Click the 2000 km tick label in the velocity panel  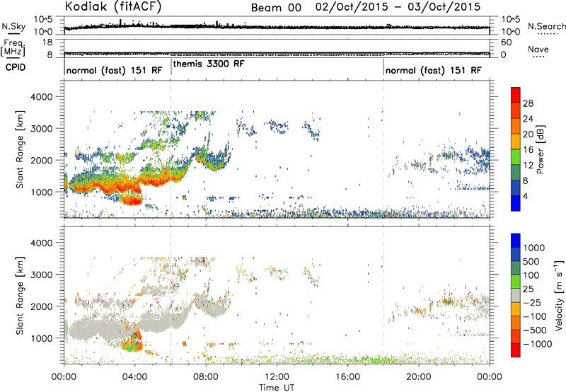pyautogui.click(x=42, y=306)
